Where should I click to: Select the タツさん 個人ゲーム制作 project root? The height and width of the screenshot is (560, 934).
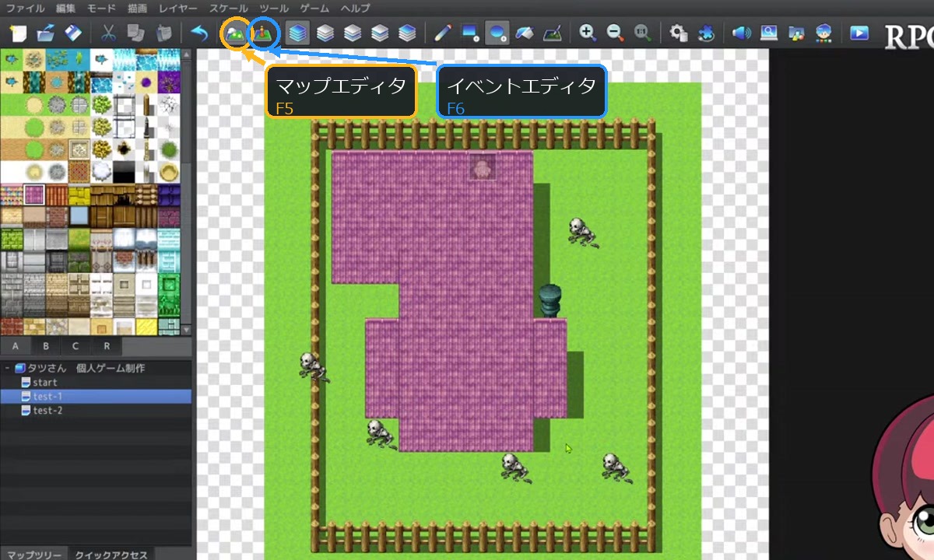tap(86, 369)
